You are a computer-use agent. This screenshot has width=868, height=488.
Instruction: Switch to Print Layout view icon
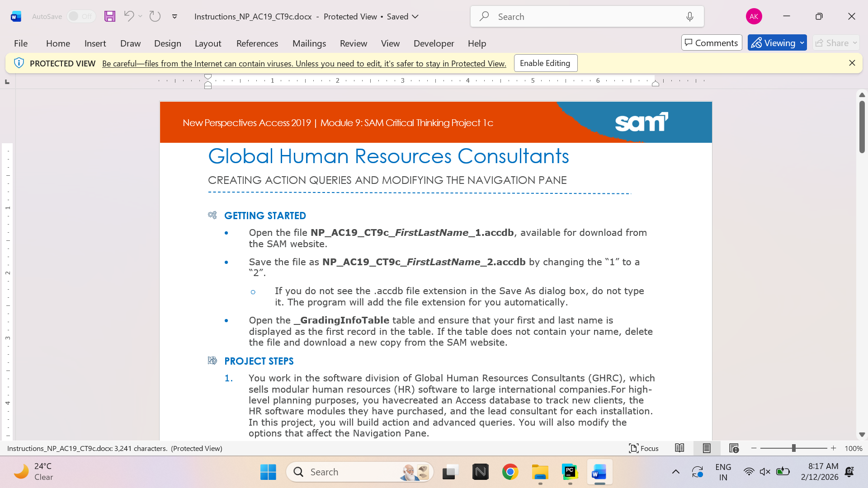pos(707,448)
